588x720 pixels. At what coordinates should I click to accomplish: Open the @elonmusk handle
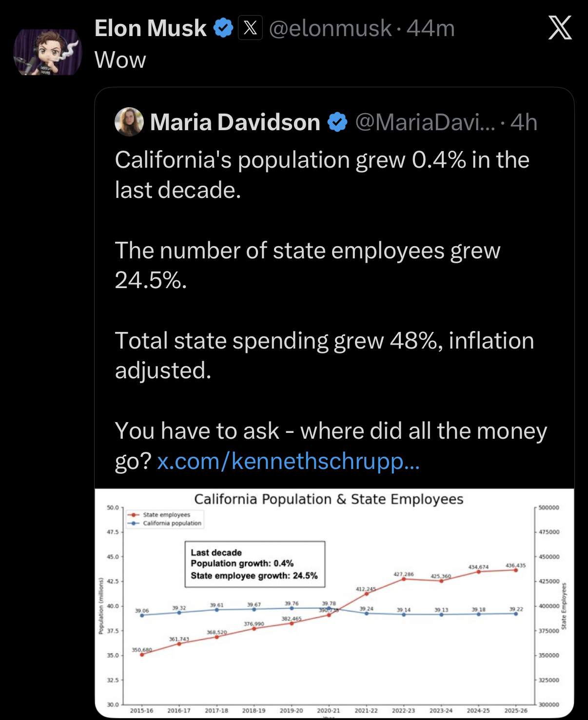coord(330,28)
